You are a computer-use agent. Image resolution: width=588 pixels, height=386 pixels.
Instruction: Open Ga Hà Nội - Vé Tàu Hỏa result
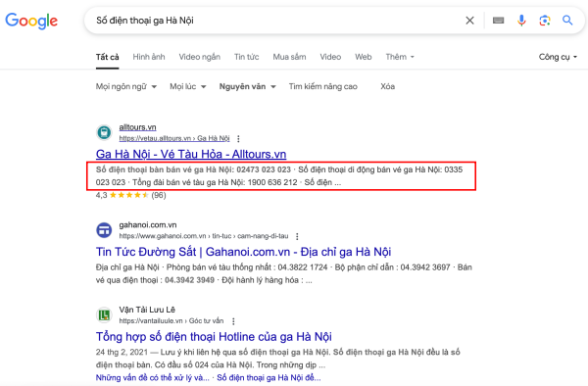(x=191, y=154)
